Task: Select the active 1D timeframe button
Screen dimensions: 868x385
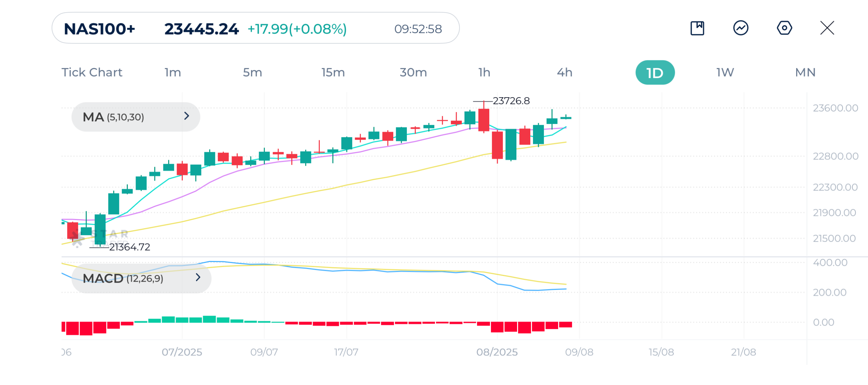Action: (x=655, y=73)
